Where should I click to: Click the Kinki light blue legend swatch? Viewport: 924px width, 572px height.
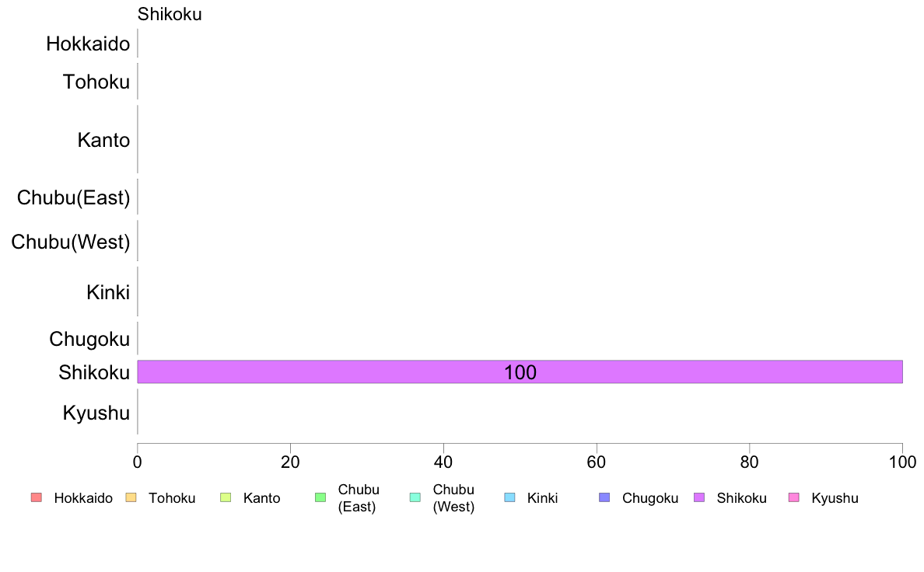click(509, 497)
